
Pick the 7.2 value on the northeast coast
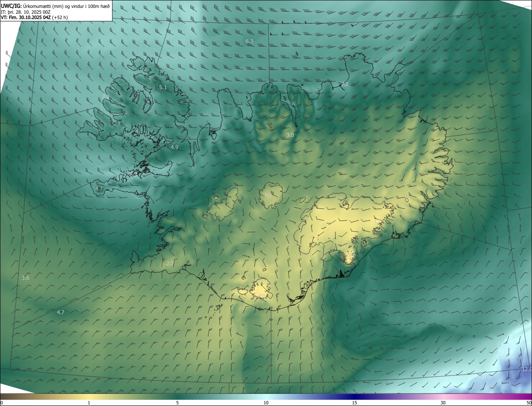pos(345,84)
